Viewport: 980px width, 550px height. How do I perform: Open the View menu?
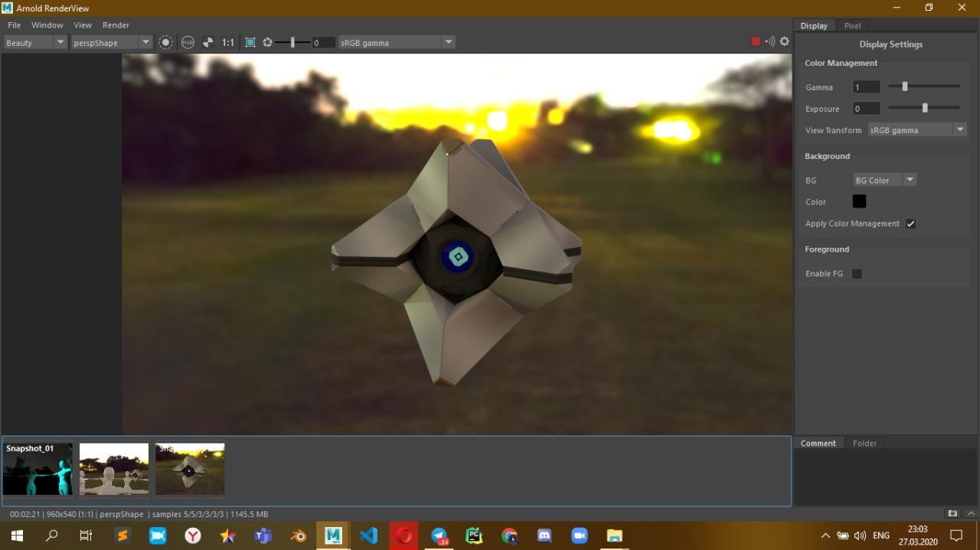[83, 25]
